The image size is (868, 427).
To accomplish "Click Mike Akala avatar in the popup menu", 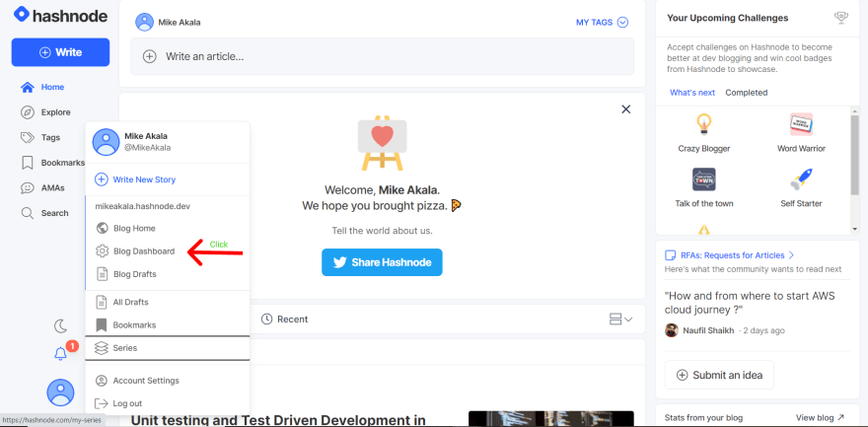I will pos(106,142).
